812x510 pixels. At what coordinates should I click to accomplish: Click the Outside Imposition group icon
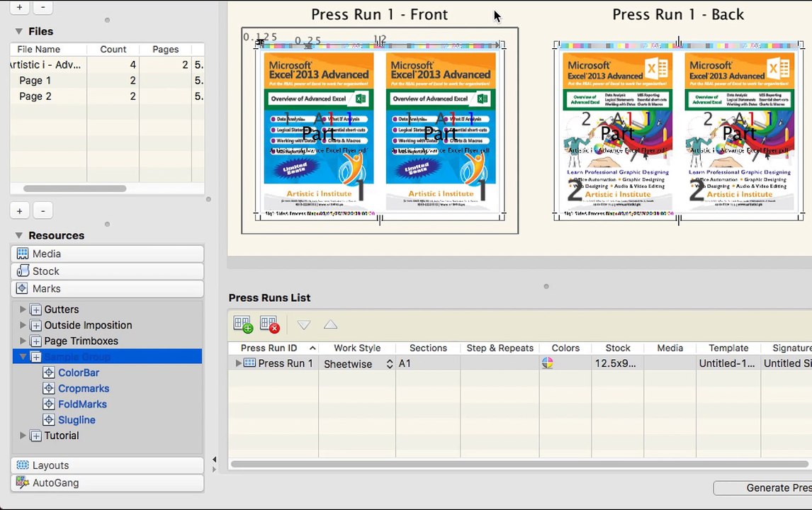35,325
